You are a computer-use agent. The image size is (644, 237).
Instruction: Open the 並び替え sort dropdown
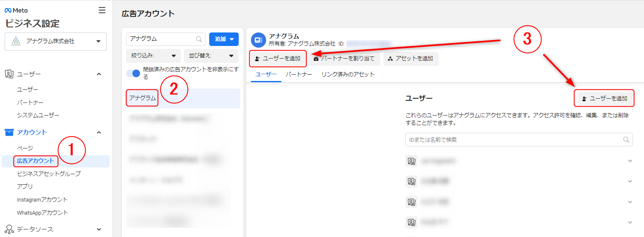pos(211,56)
